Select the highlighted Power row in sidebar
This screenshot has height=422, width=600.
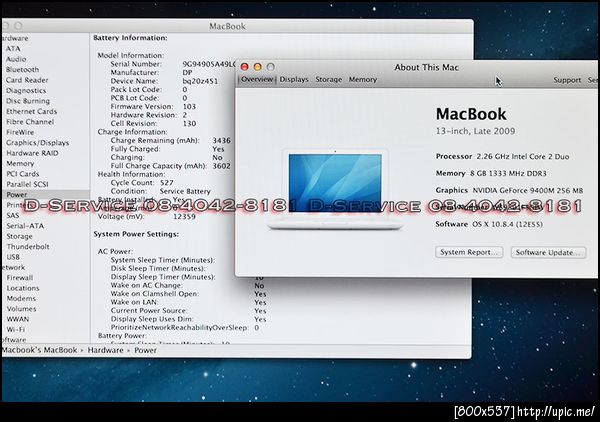46,194
